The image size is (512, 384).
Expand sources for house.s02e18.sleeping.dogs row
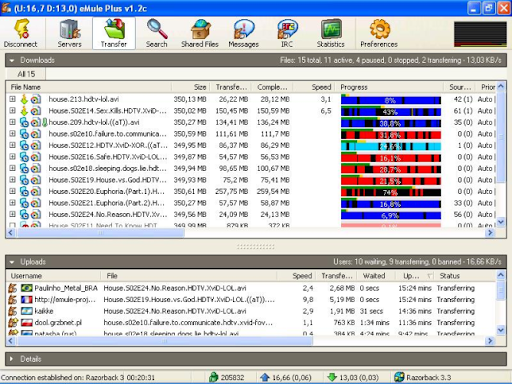coord(12,168)
